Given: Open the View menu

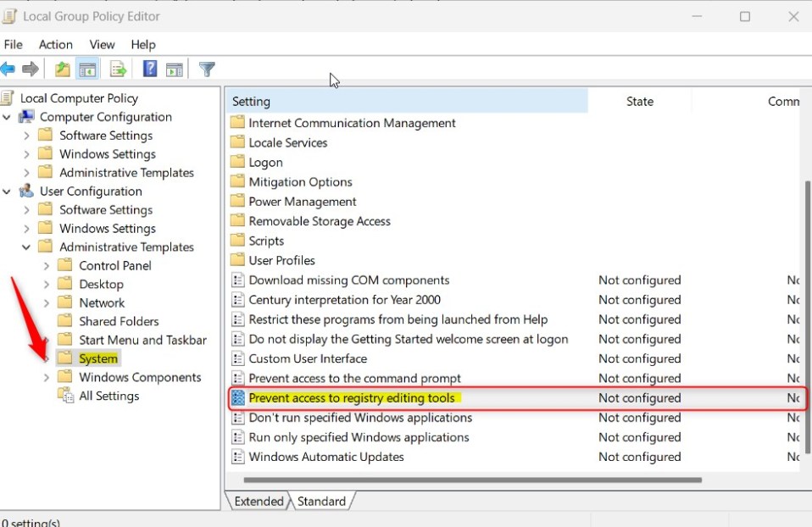Looking at the screenshot, I should click(x=102, y=44).
